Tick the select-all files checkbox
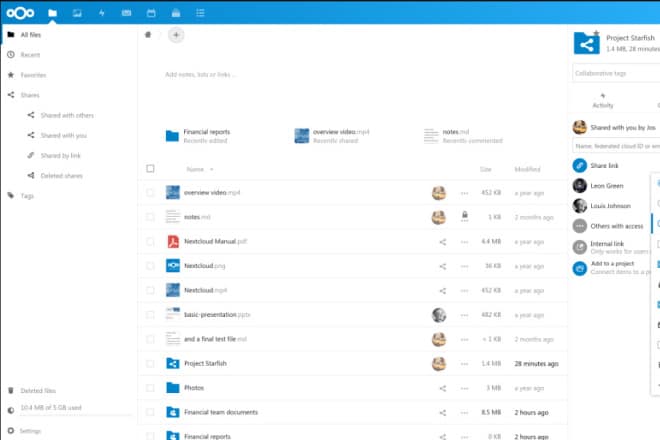The width and height of the screenshot is (660, 440). (x=150, y=169)
